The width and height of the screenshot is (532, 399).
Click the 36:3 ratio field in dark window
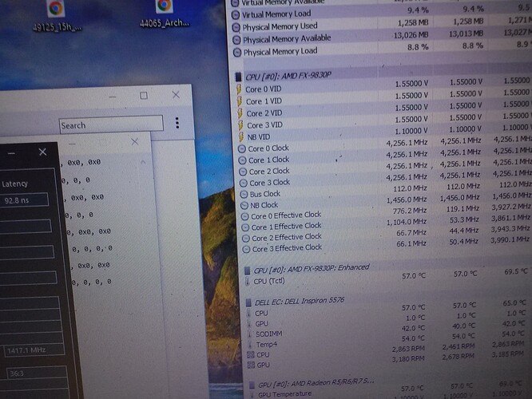click(37, 373)
